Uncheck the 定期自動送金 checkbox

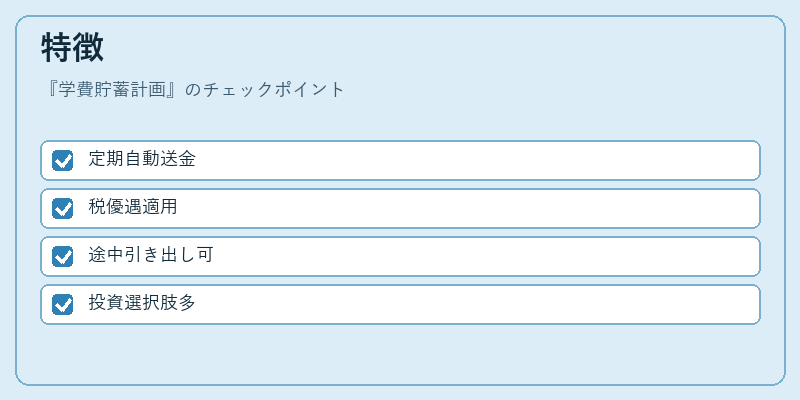(x=63, y=160)
